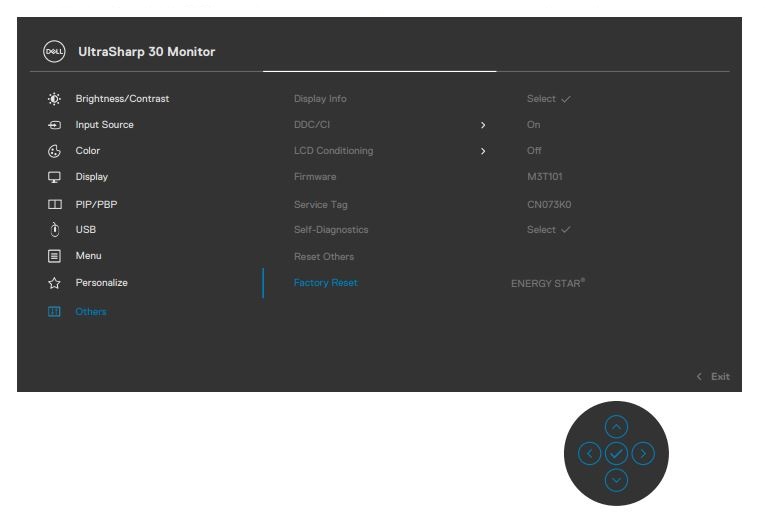Click the DDC/CI On value
The image size is (765, 513).
pyautogui.click(x=533, y=124)
